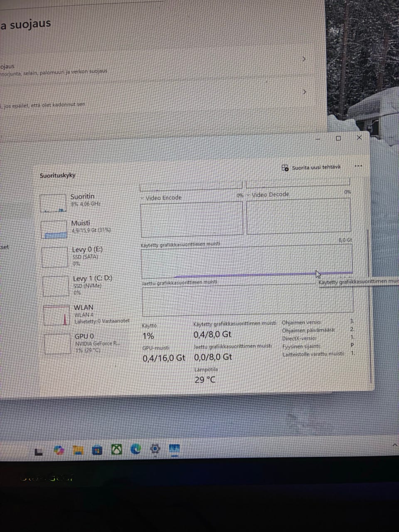Click the shared memory value 0,0/8,0 Gt
The image size is (399, 532).
point(213,357)
